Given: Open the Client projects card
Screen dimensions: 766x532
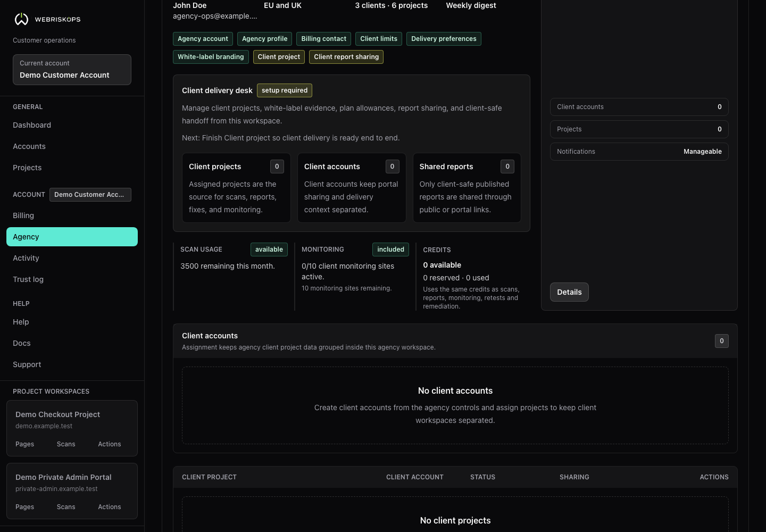Looking at the screenshot, I should (x=236, y=188).
